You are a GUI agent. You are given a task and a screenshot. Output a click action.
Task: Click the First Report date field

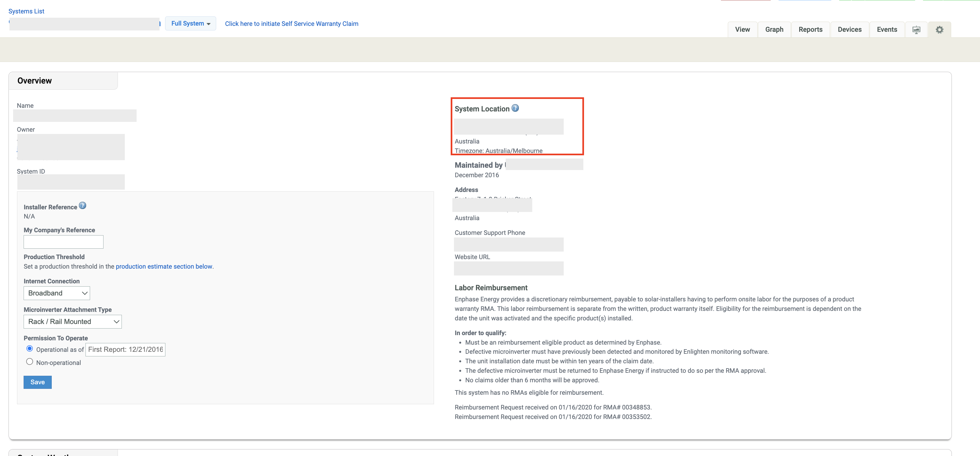pos(125,349)
